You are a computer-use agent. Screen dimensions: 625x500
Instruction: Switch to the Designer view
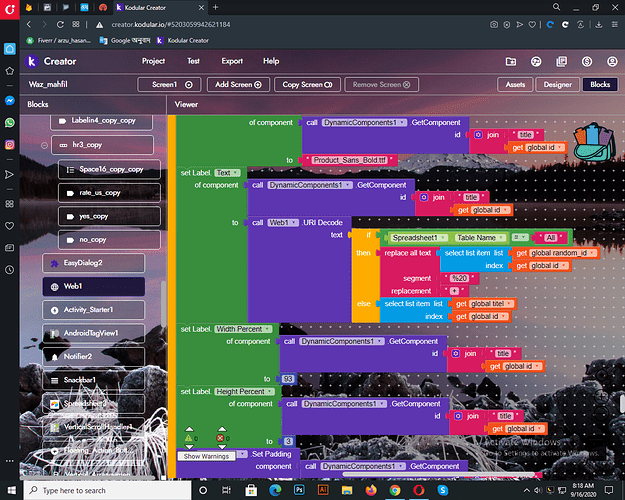click(x=558, y=85)
